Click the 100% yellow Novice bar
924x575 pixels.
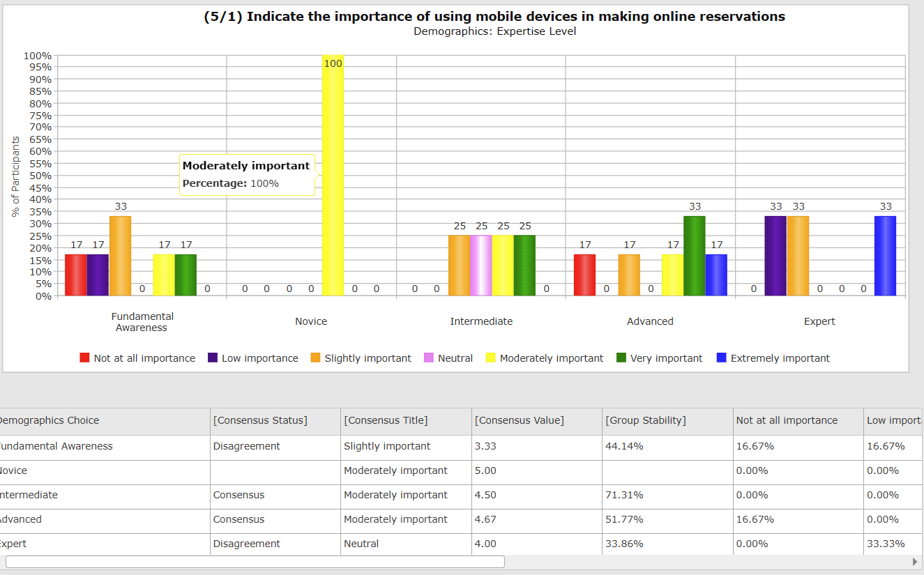333,176
